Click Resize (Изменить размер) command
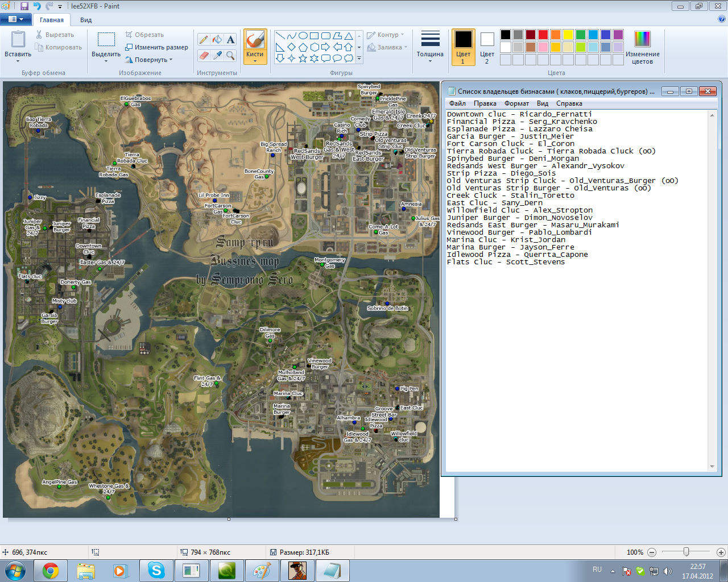The image size is (728, 582). 156,47
